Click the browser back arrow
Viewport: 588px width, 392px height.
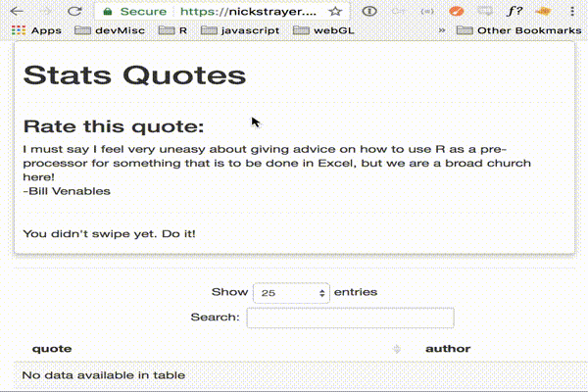click(16, 11)
